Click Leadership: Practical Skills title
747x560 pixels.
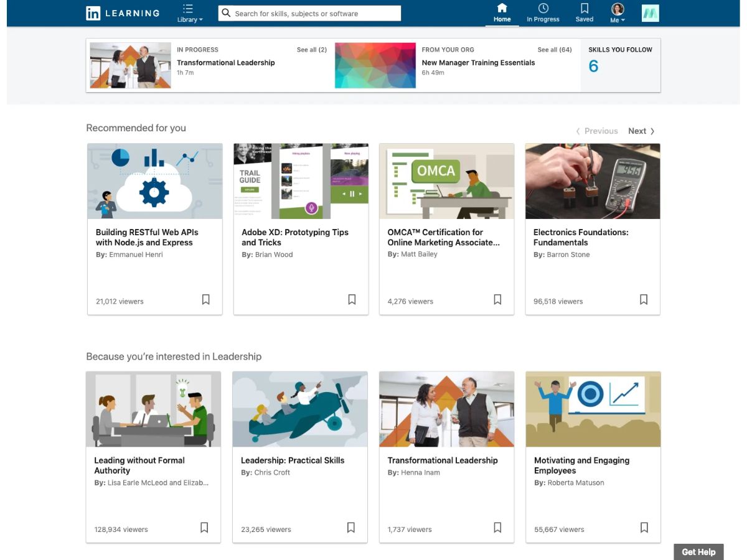pos(293,460)
